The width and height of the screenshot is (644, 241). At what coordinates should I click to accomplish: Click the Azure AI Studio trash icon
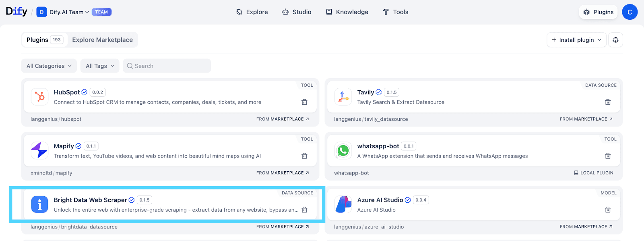(608, 210)
